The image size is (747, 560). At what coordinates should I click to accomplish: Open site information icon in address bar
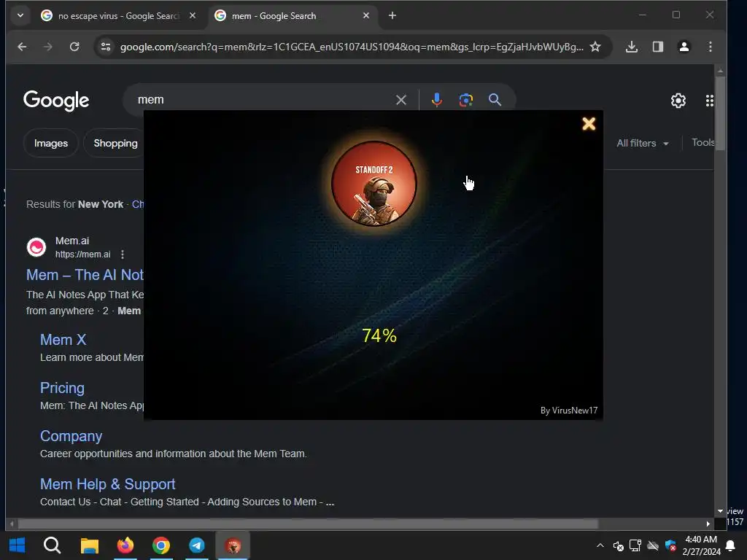(106, 47)
